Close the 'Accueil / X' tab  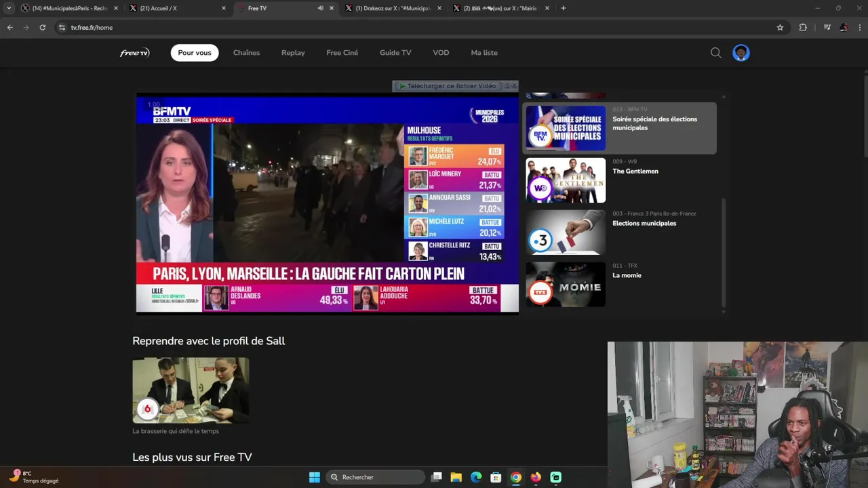click(x=224, y=8)
